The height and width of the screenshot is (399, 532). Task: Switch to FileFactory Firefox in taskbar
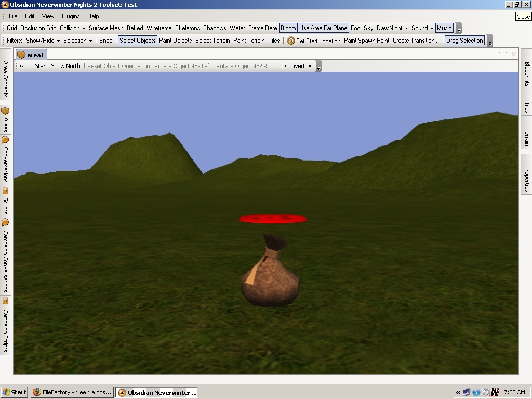72,392
